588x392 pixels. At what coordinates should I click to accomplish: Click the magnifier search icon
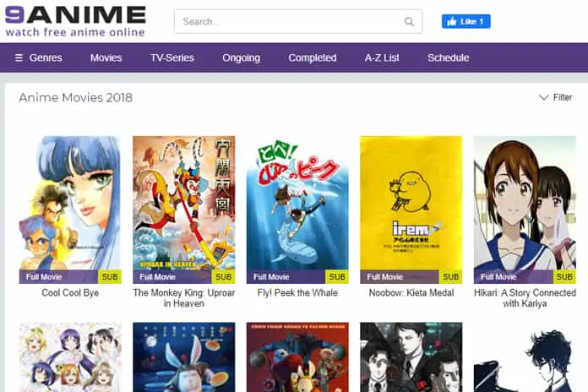pyautogui.click(x=409, y=22)
